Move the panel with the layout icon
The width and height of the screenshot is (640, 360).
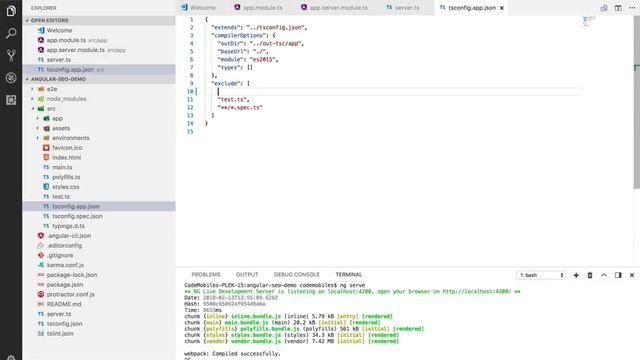(x=618, y=275)
